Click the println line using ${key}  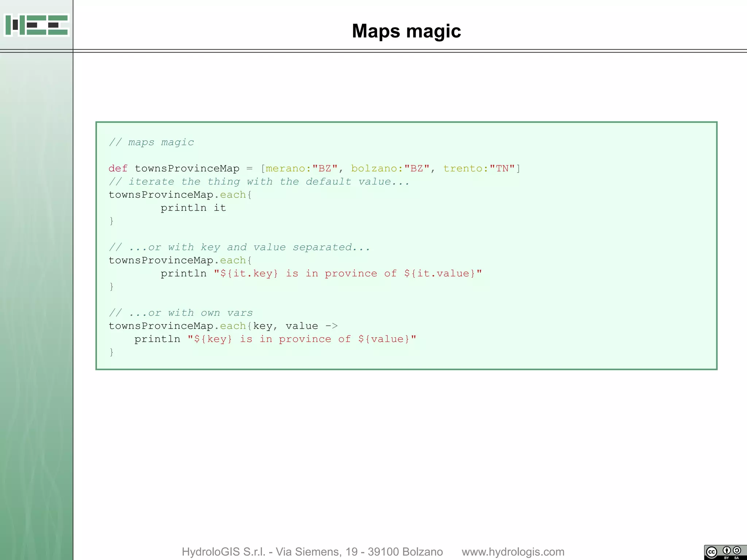275,339
